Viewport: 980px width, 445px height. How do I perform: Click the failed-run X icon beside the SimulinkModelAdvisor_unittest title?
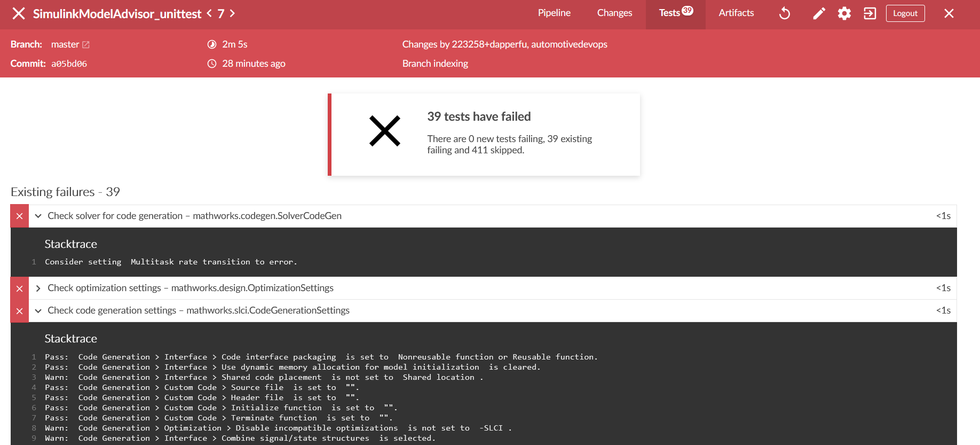click(19, 13)
